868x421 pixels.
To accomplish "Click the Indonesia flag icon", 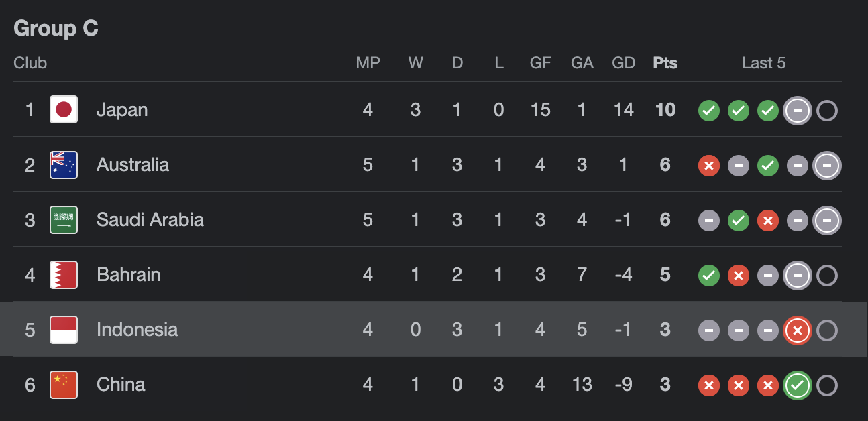I will (64, 329).
